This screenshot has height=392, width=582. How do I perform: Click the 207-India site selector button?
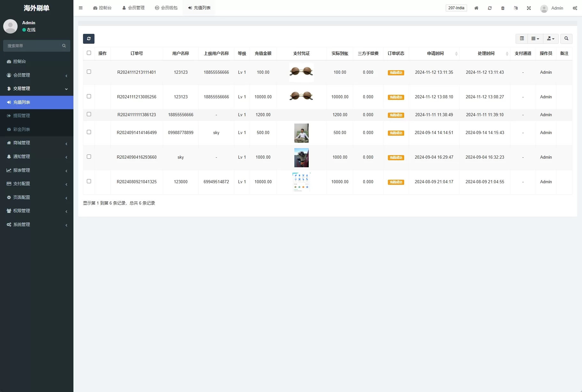tap(456, 8)
